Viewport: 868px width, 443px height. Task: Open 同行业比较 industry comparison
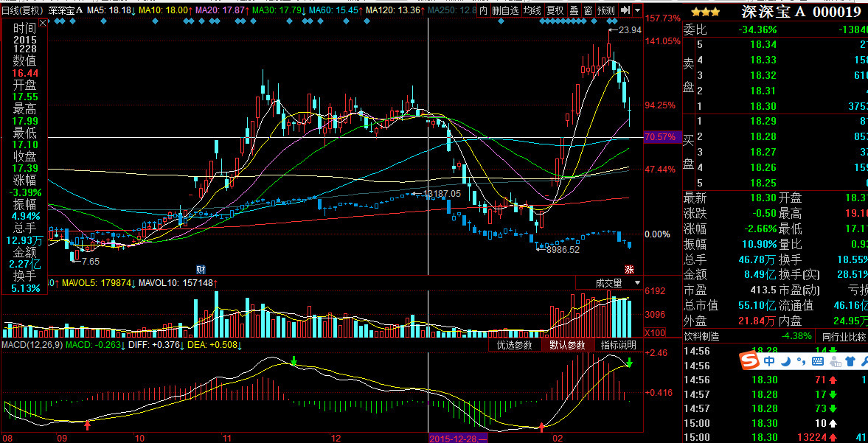(x=844, y=336)
